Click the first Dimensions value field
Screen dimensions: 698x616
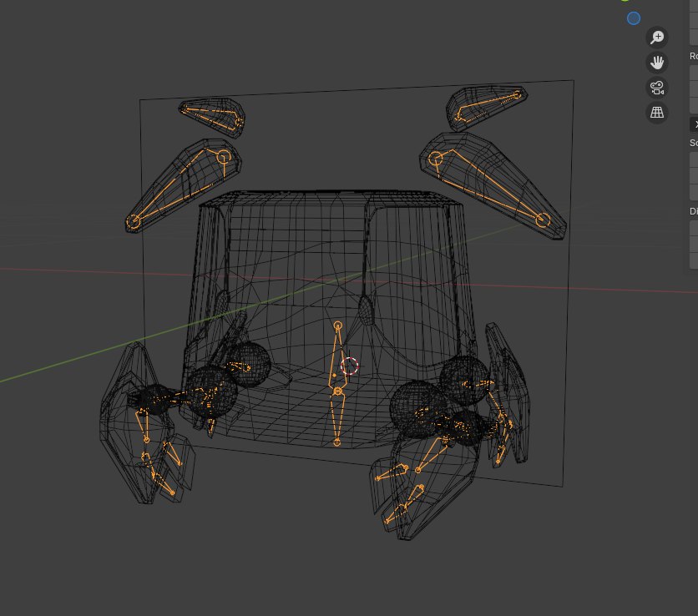pos(694,228)
